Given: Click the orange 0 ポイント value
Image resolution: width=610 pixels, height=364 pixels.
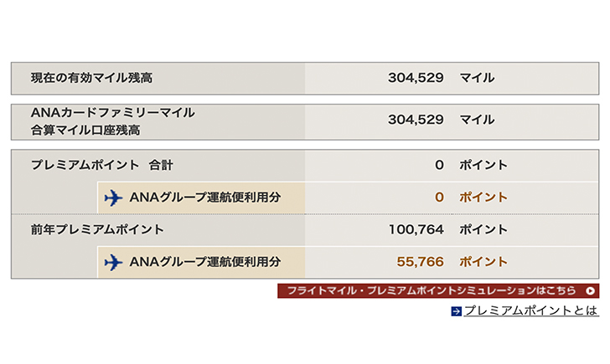Looking at the screenshot, I should [x=471, y=197].
